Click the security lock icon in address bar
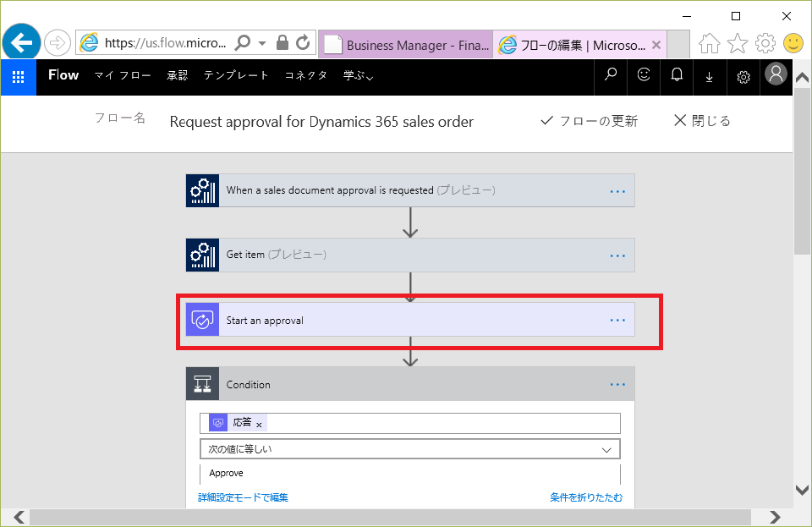This screenshot has height=527, width=812. click(x=283, y=42)
